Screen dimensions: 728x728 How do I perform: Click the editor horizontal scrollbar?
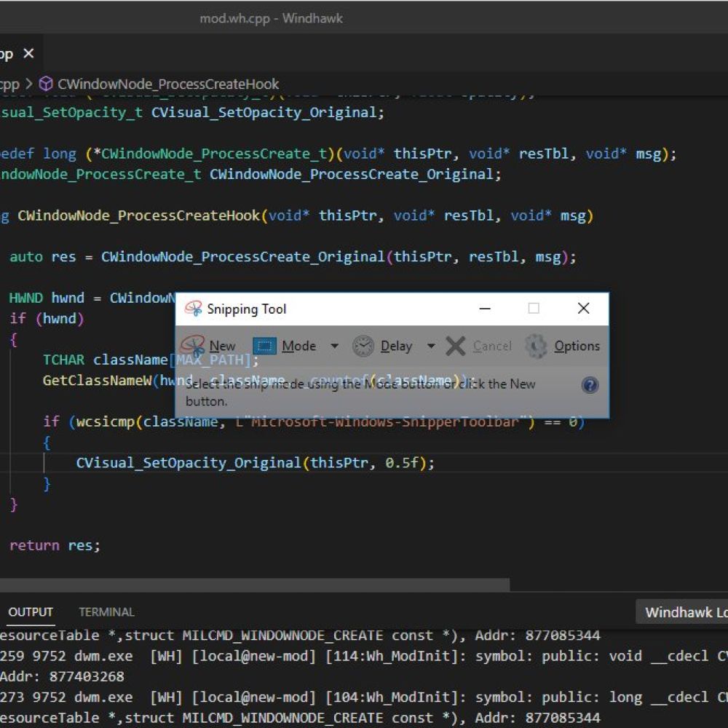point(254,585)
